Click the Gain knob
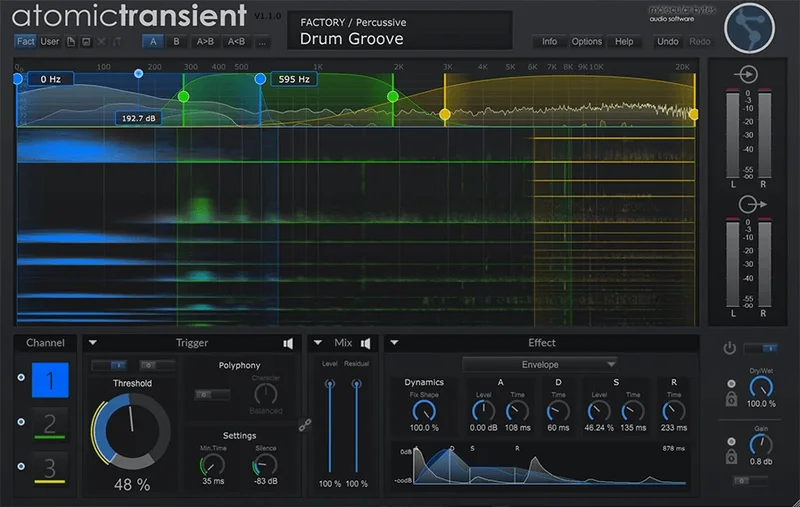 point(761,445)
